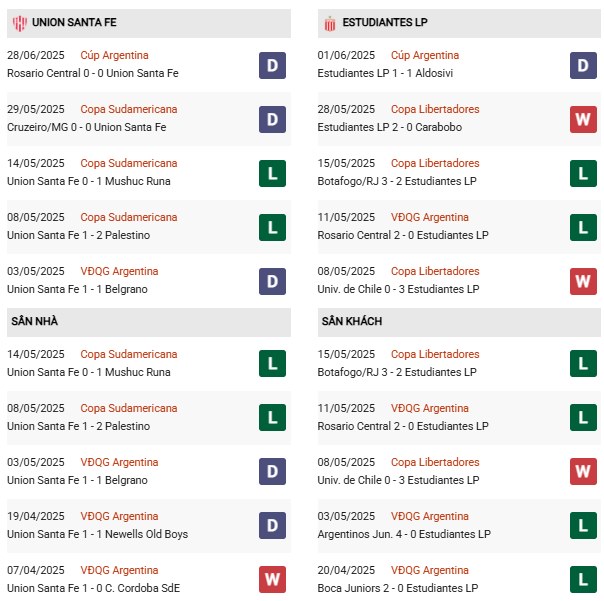Click the W badge for Estudiantes LP 2-0 Carabobo
Screen dimensions: 604x601
(583, 120)
